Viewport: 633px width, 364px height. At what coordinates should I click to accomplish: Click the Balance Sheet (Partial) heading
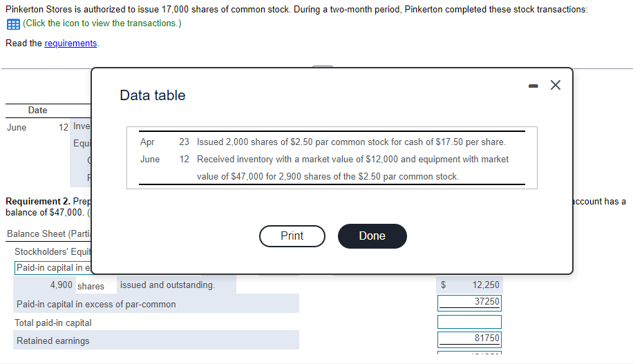pyautogui.click(x=49, y=234)
